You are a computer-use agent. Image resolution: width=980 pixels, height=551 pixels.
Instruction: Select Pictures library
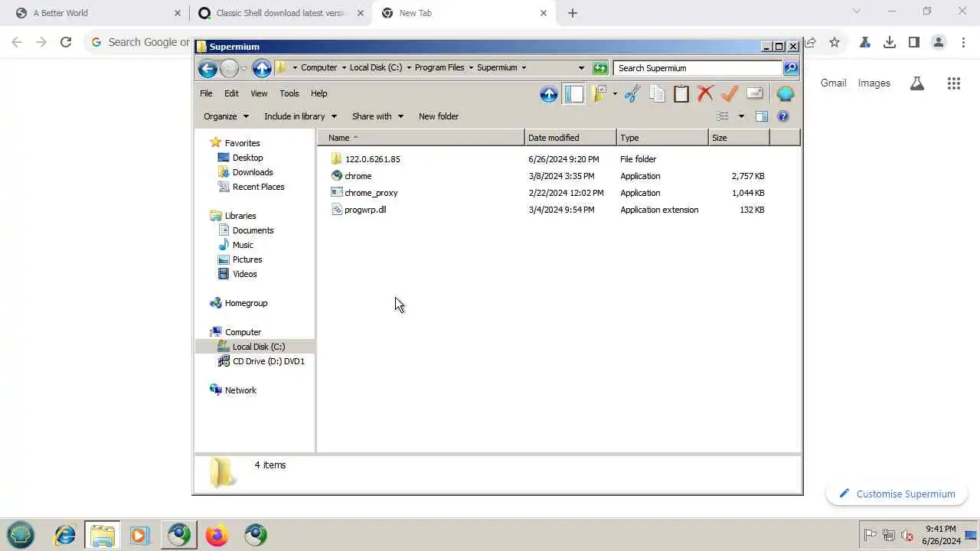(x=240, y=259)
